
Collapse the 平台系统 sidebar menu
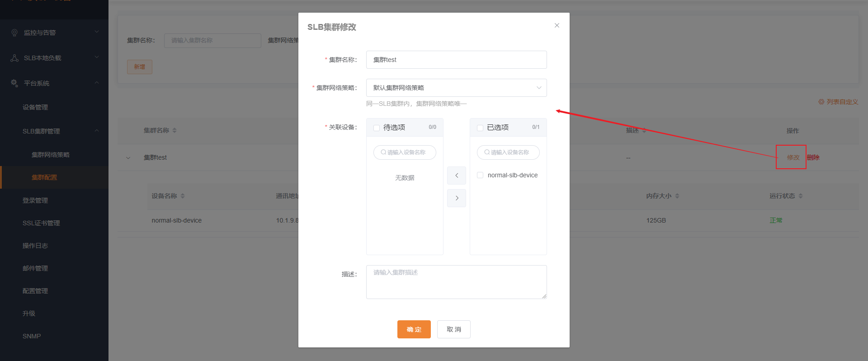(x=54, y=83)
